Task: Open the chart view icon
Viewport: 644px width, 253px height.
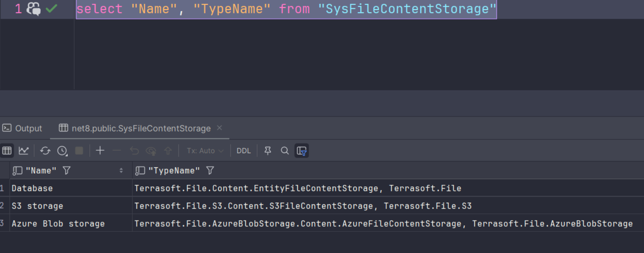Action: point(24,151)
